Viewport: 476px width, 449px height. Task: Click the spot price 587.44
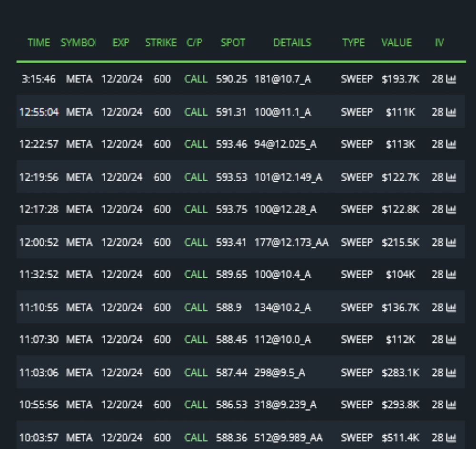click(x=232, y=372)
